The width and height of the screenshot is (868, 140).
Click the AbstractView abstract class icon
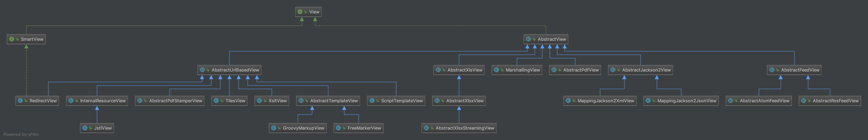click(528, 39)
